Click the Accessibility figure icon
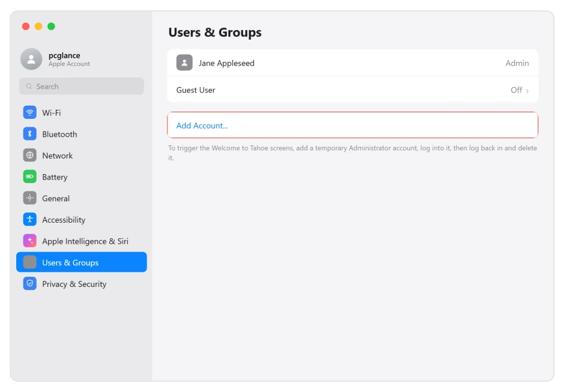Viewport: 565px width, 392px height. [x=30, y=220]
